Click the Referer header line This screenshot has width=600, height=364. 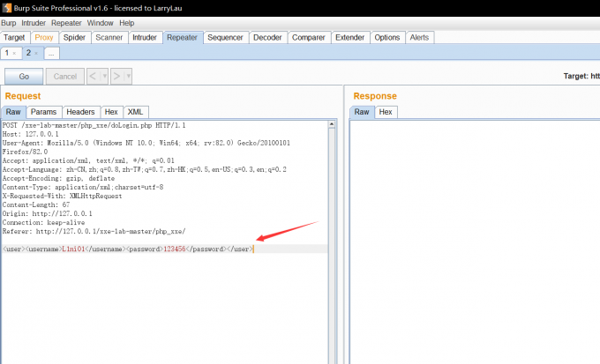tap(94, 231)
